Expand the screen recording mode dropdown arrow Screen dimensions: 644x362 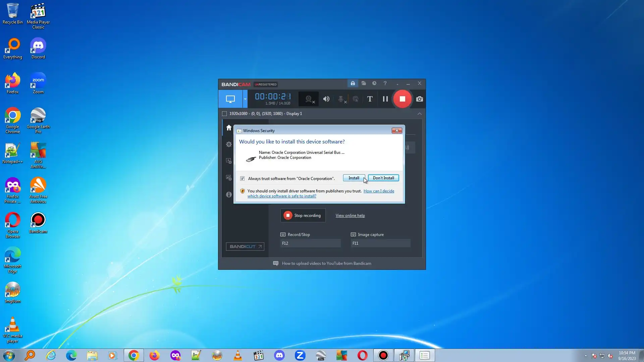pos(245,99)
